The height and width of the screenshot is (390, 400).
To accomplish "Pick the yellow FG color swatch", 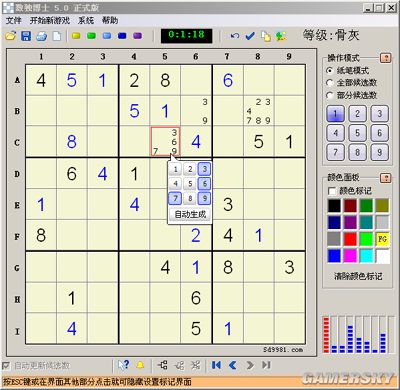I will click(x=382, y=239).
